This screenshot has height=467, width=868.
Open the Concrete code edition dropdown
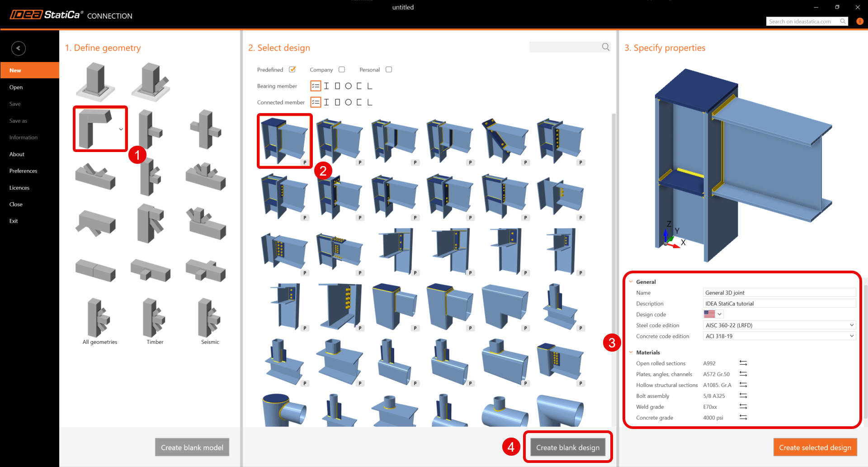[779, 336]
